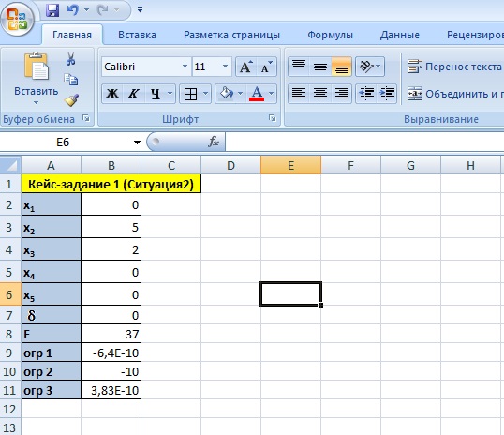
Task: Align text to middle of cell
Action: pos(320,67)
